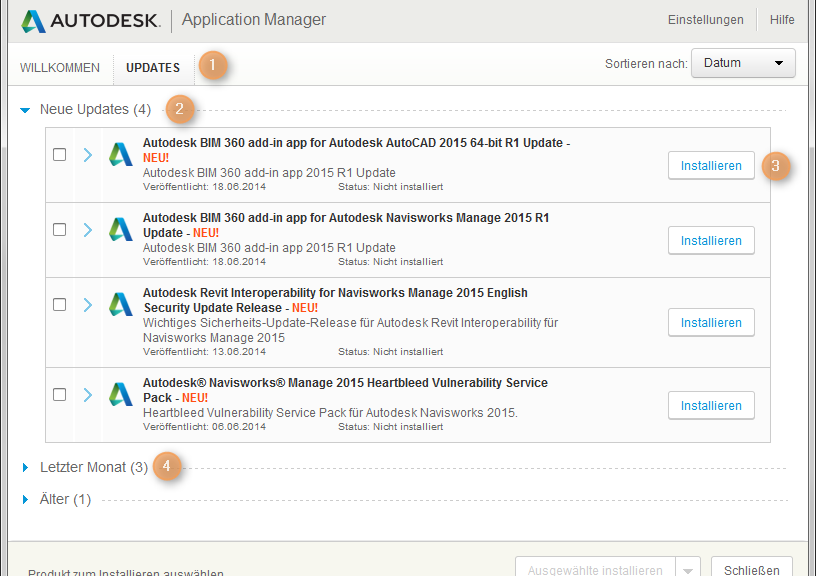
Task: Expand the Letzter Monat (3) section
Action: click(25, 467)
